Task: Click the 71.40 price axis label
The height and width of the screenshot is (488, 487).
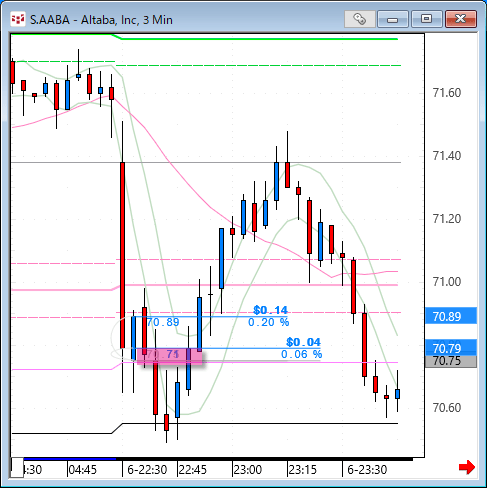Action: [447, 156]
